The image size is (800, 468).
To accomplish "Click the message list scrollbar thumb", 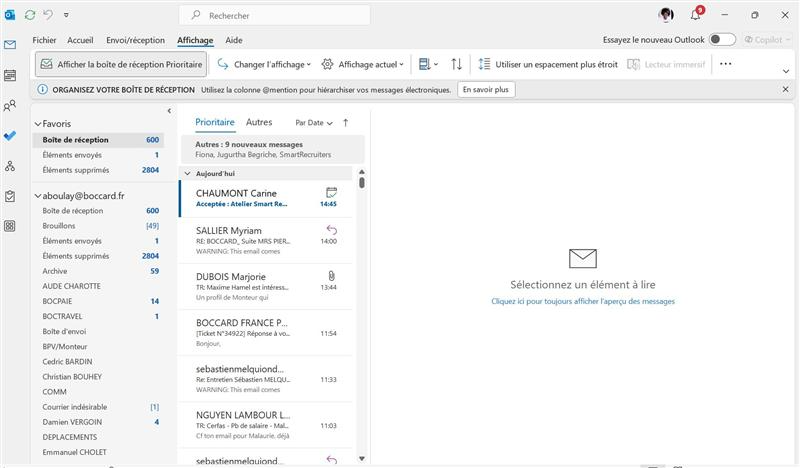I will tap(362, 182).
